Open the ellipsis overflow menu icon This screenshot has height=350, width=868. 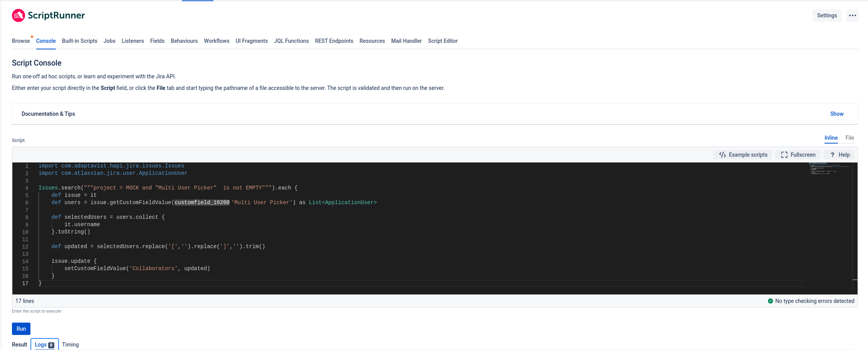click(852, 15)
